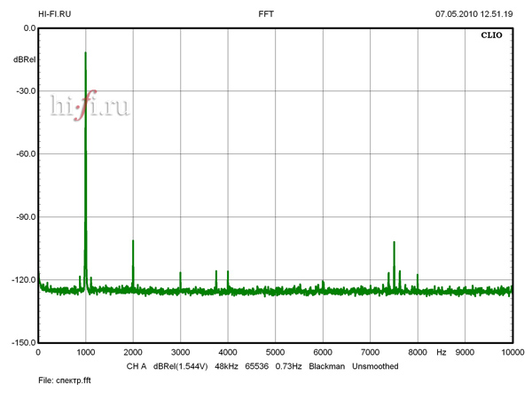Click the 48kHz sample rate text
Viewport: 532px width, 399px height.
(228, 366)
